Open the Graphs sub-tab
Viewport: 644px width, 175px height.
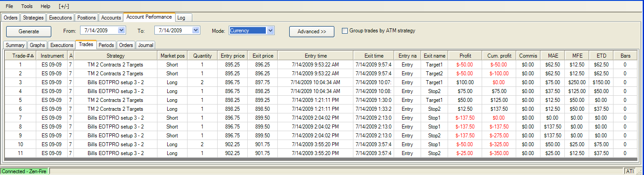[38, 45]
